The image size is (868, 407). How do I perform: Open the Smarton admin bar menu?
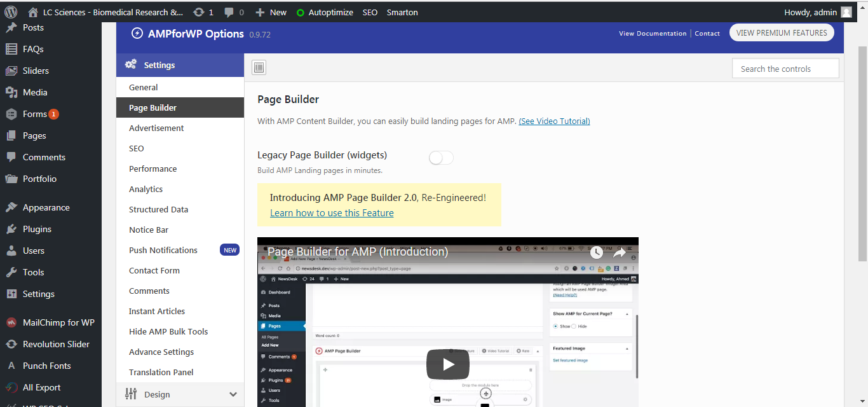[402, 12]
